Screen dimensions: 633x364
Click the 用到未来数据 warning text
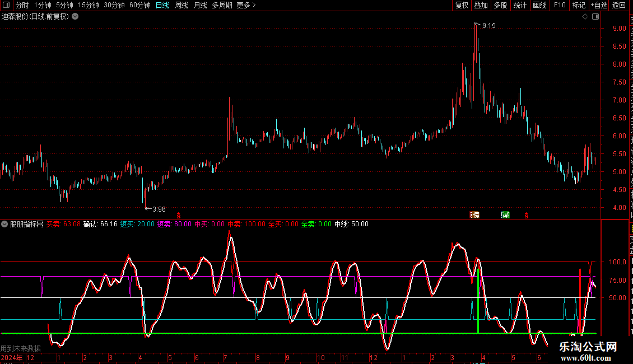[21, 348]
